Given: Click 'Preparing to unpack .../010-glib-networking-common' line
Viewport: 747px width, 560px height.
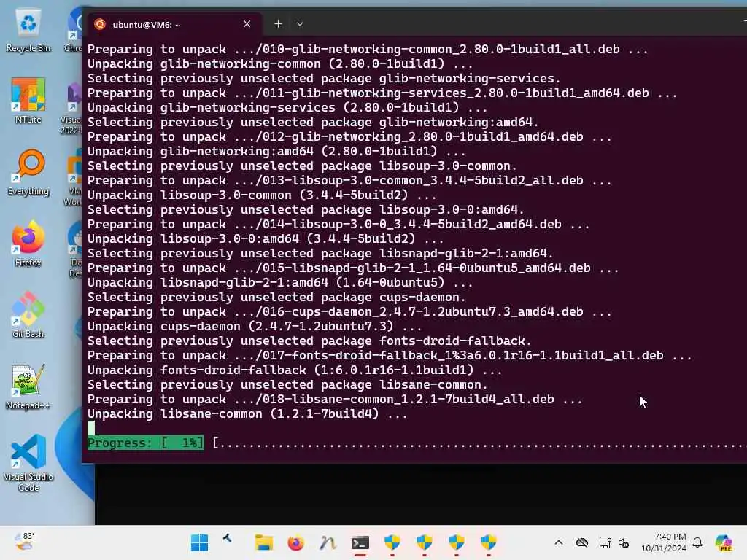Looking at the screenshot, I should pyautogui.click(x=368, y=49).
